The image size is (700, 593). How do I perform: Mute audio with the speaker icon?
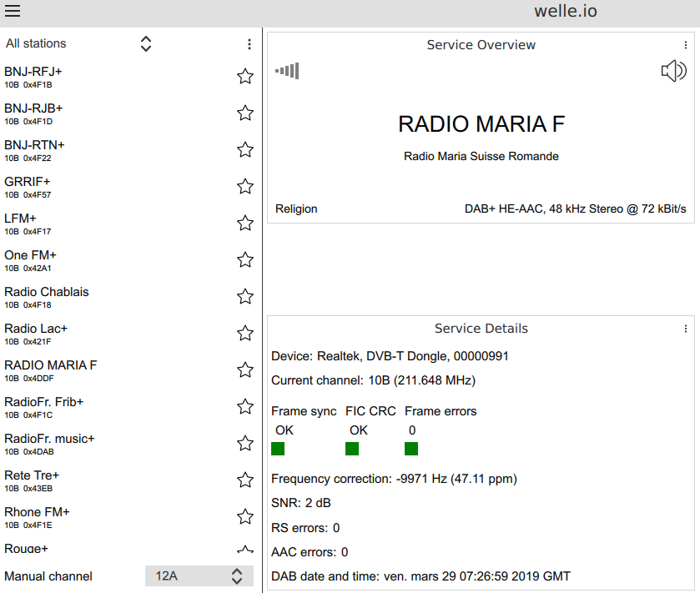[x=673, y=71]
